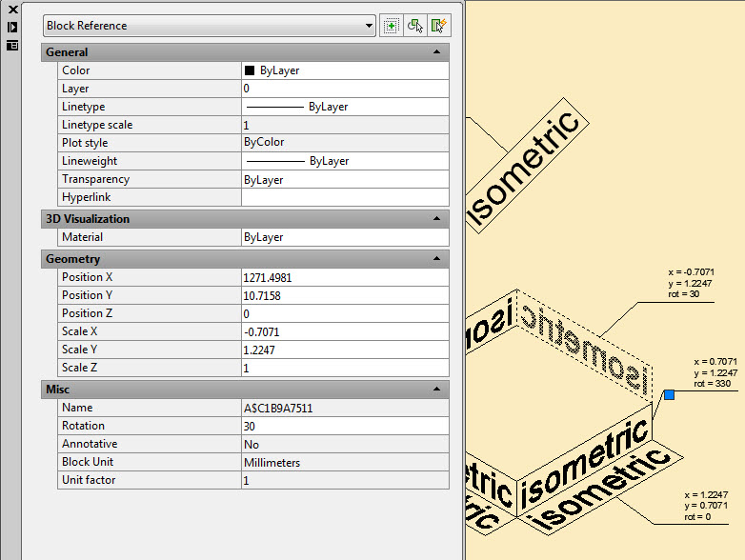Click the black ByLayer color swatch
The height and width of the screenshot is (560, 745).
tap(250, 70)
